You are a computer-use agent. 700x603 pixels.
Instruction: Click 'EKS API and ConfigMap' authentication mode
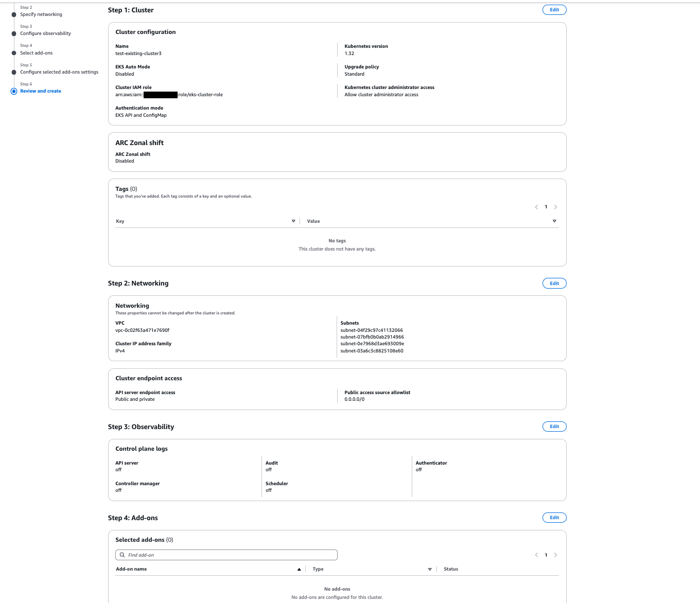click(141, 115)
